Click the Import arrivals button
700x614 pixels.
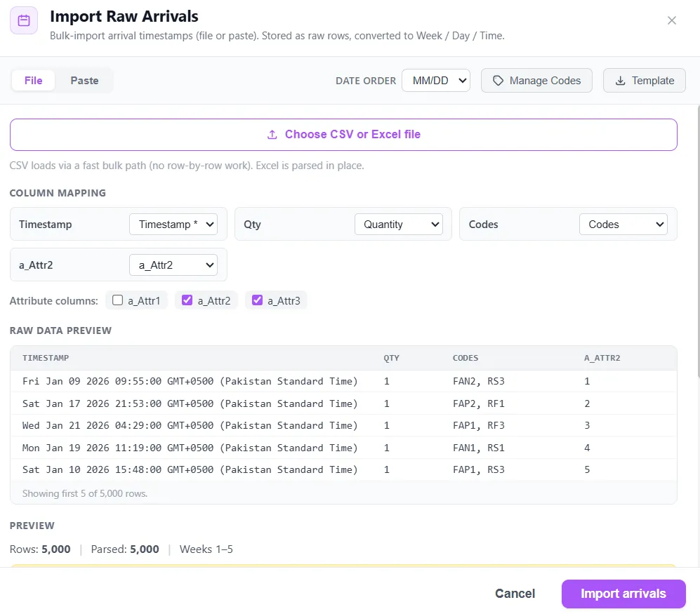pos(623,594)
